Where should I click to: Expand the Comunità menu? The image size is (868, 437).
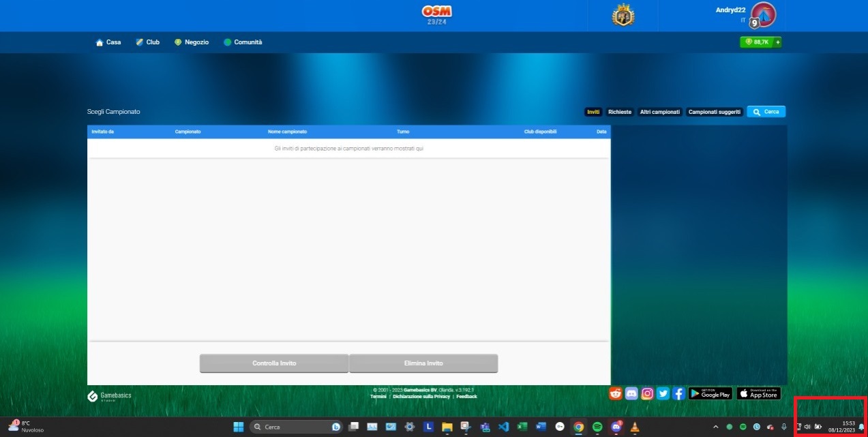(x=243, y=42)
